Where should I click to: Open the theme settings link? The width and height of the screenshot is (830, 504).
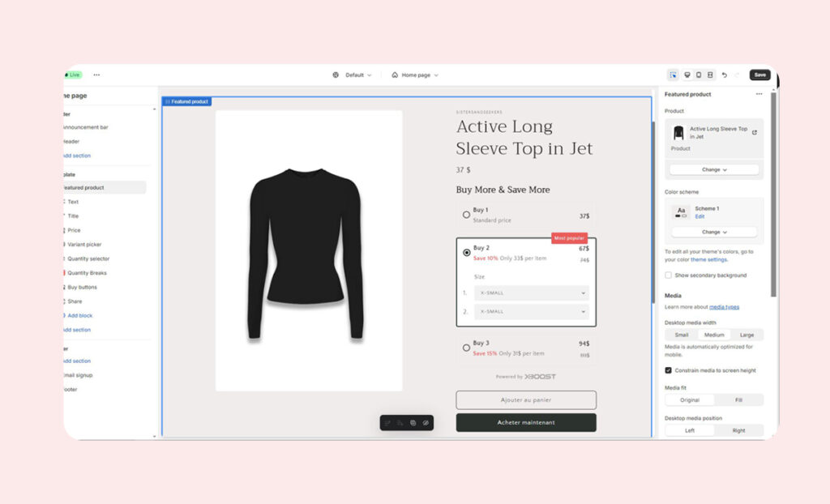708,259
